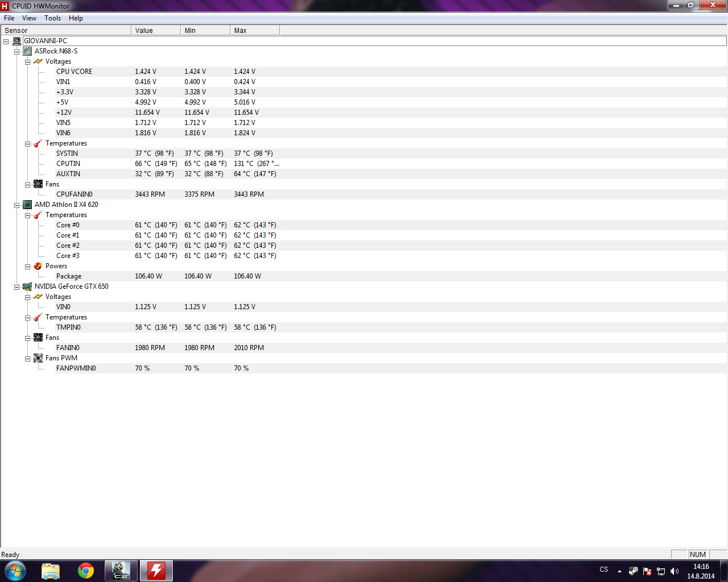Click the Temperatures thermometer icon under ASRock N68-S
Screen dimensions: 728x582
pos(38,143)
